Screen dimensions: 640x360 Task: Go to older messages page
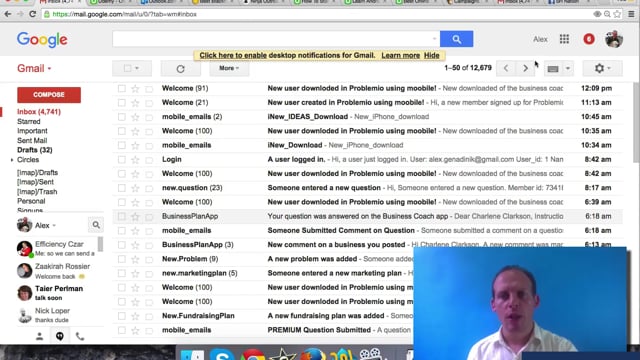pos(525,68)
